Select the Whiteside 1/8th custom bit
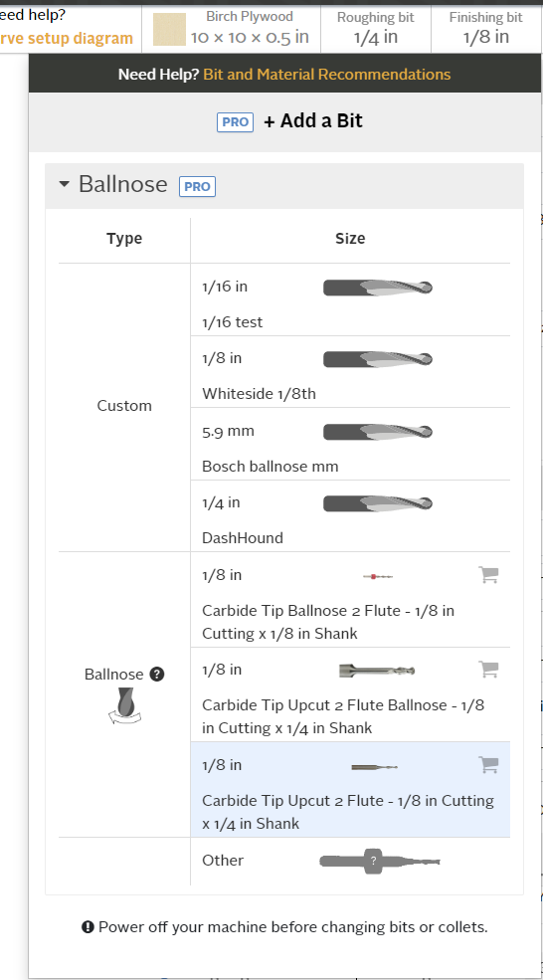This screenshot has height=980, width=543. click(x=350, y=372)
